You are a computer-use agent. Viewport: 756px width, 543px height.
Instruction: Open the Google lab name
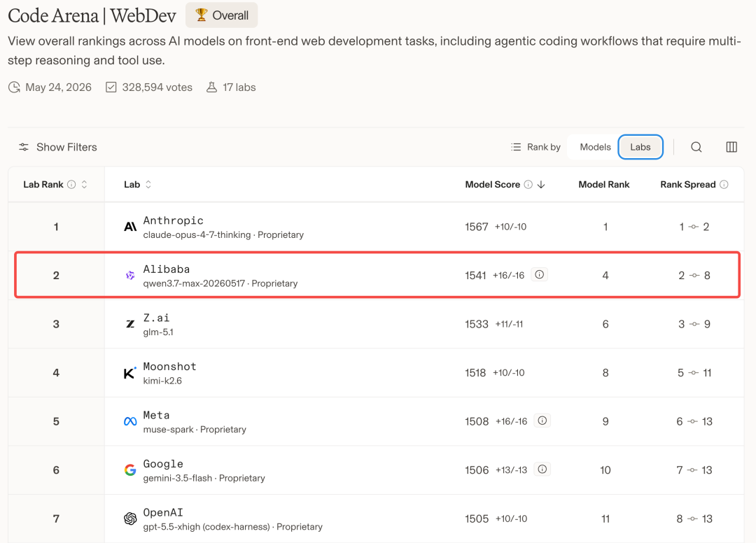coord(163,463)
